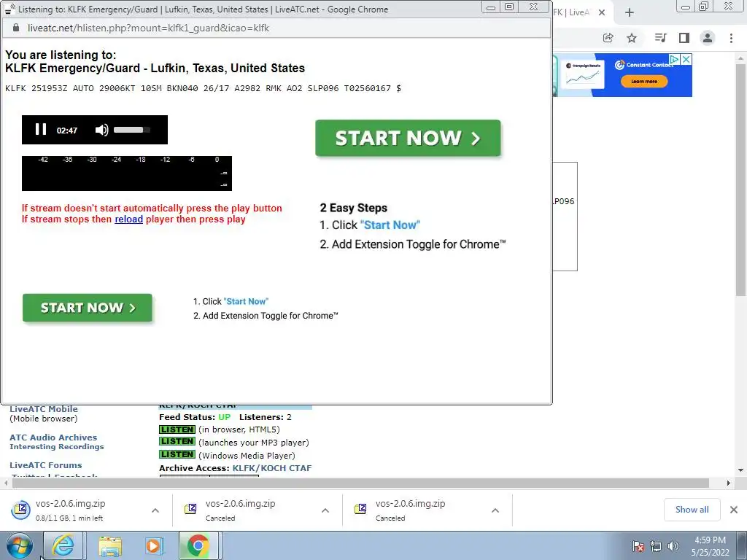Open LiveATC Forums link

(46, 465)
